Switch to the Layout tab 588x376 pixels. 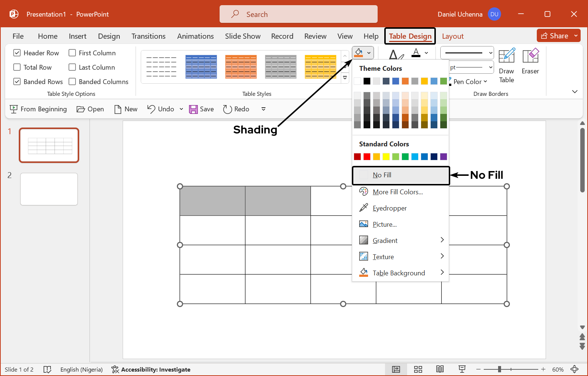452,36
